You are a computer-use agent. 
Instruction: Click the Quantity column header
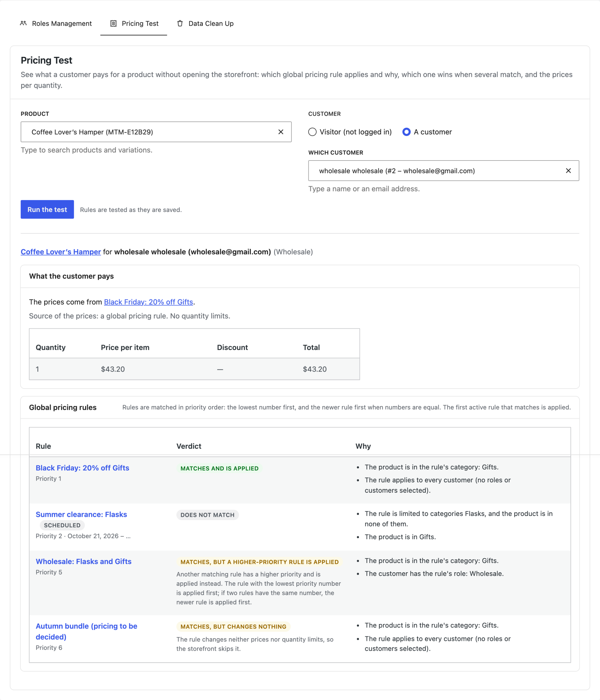pyautogui.click(x=51, y=347)
